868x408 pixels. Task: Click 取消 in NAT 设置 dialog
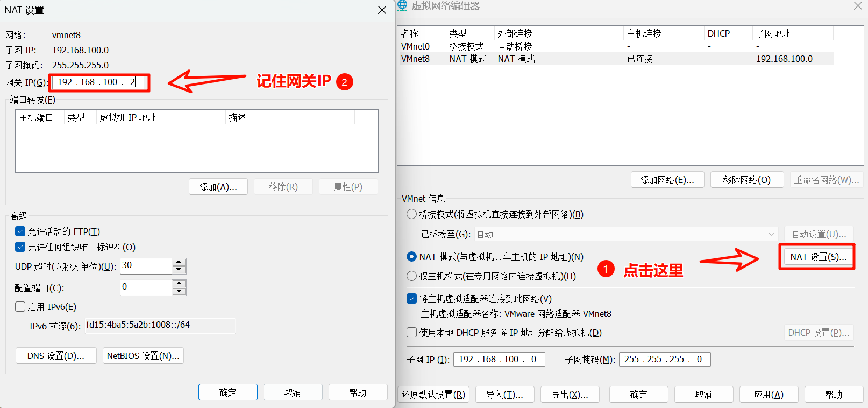[293, 392]
